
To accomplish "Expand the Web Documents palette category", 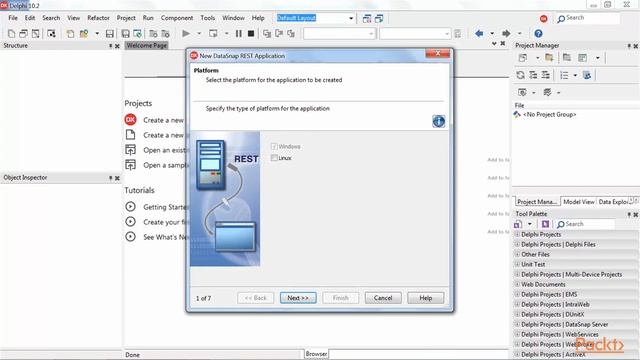I will point(517,284).
